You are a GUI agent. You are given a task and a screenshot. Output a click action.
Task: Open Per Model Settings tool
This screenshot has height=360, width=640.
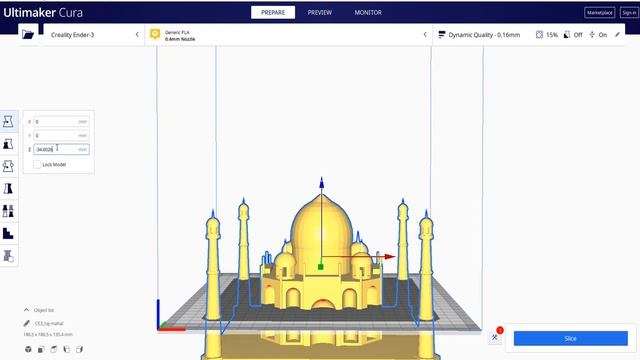click(8, 211)
